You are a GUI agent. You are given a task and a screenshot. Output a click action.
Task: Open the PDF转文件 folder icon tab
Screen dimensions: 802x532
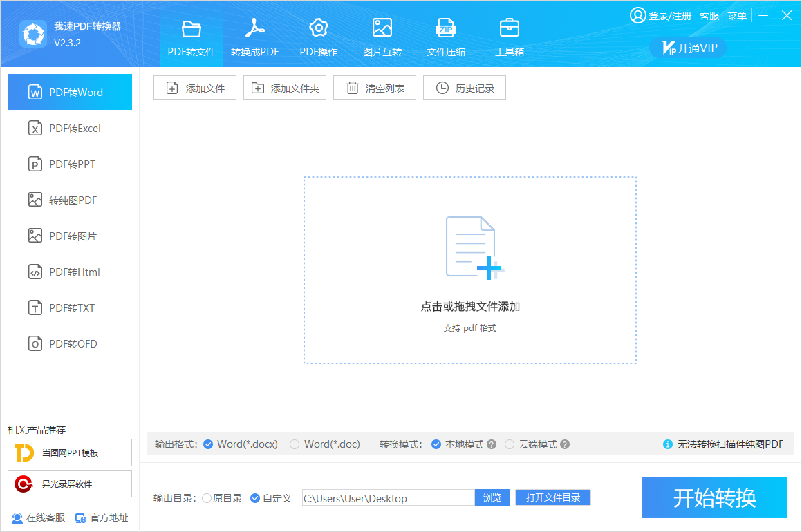192,29
